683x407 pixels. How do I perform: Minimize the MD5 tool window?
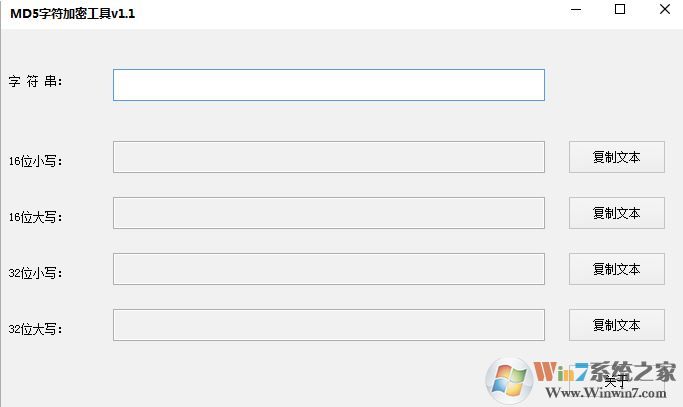577,10
